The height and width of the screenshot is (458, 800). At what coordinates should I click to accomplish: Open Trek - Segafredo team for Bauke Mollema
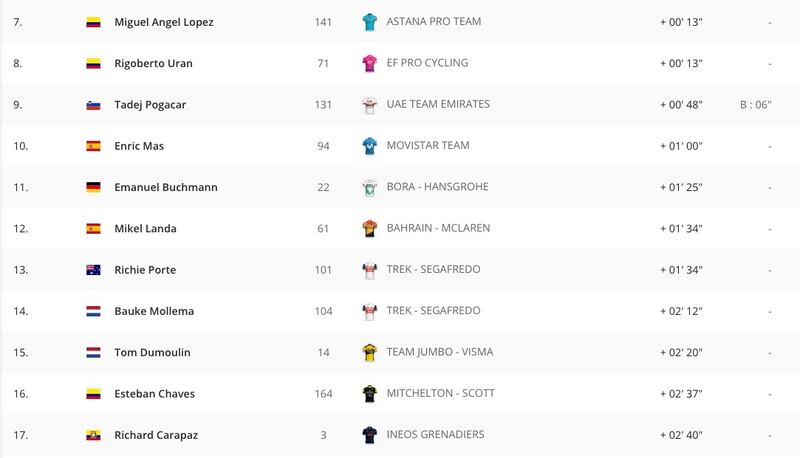433,311
